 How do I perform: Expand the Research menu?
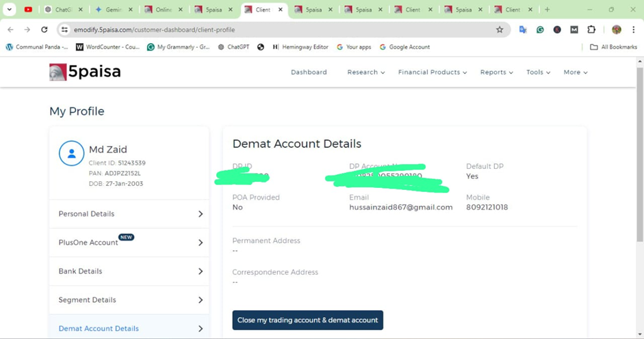(366, 72)
